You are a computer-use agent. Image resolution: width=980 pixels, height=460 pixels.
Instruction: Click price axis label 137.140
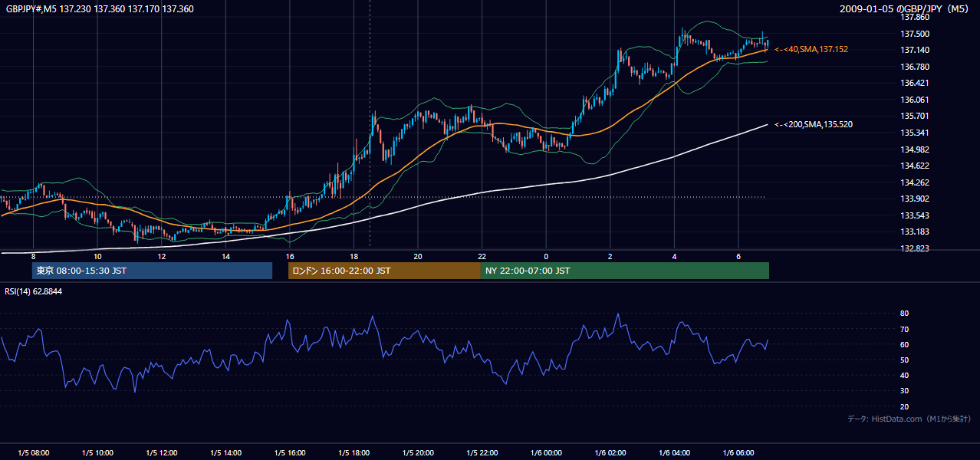(x=914, y=50)
